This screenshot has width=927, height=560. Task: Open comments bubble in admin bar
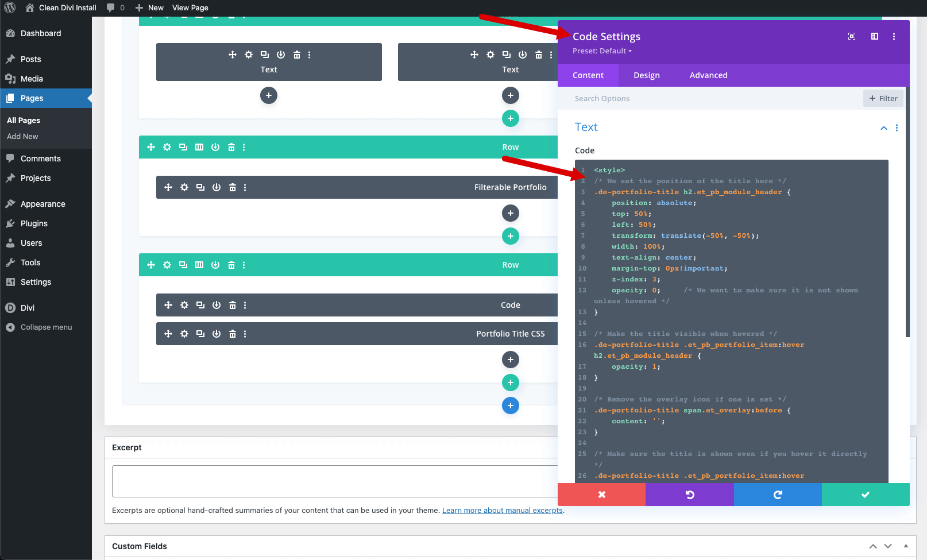pyautogui.click(x=115, y=7)
